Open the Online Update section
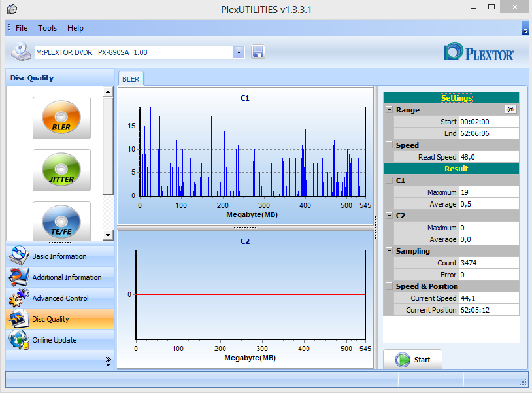 point(60,340)
